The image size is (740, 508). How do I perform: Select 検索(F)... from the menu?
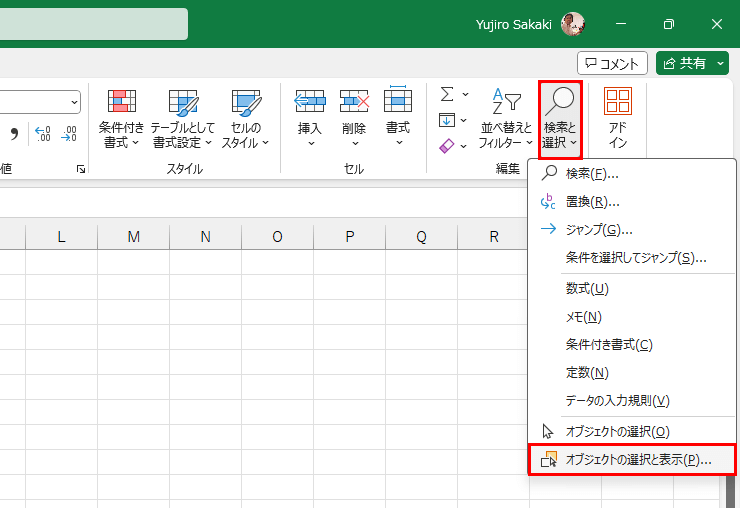point(632,174)
